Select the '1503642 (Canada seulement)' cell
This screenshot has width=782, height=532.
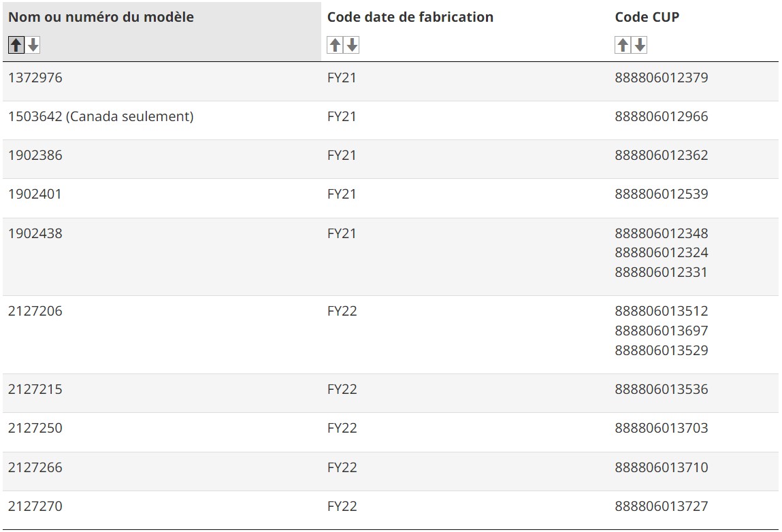click(101, 116)
